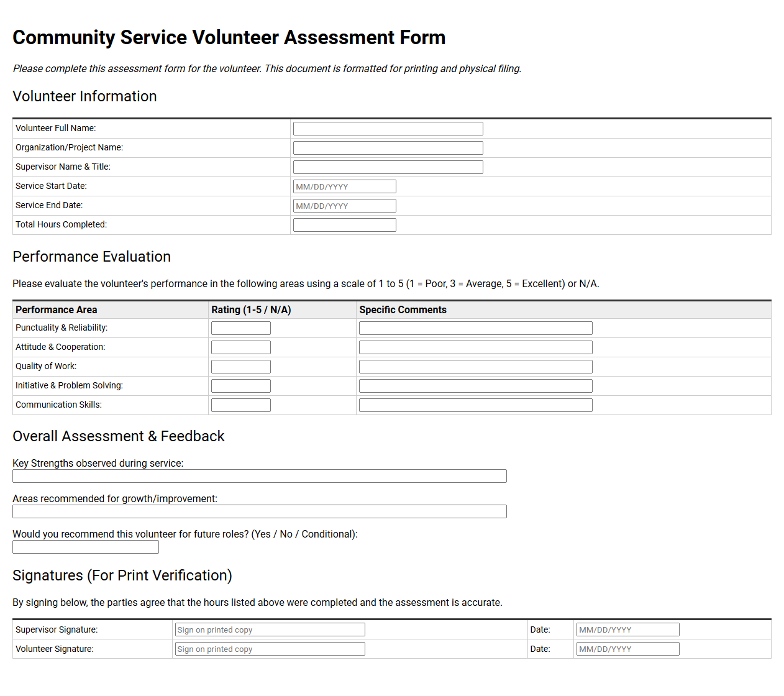Focus the Communication Skills comments field
Screen dimensions: 784x696
point(475,405)
